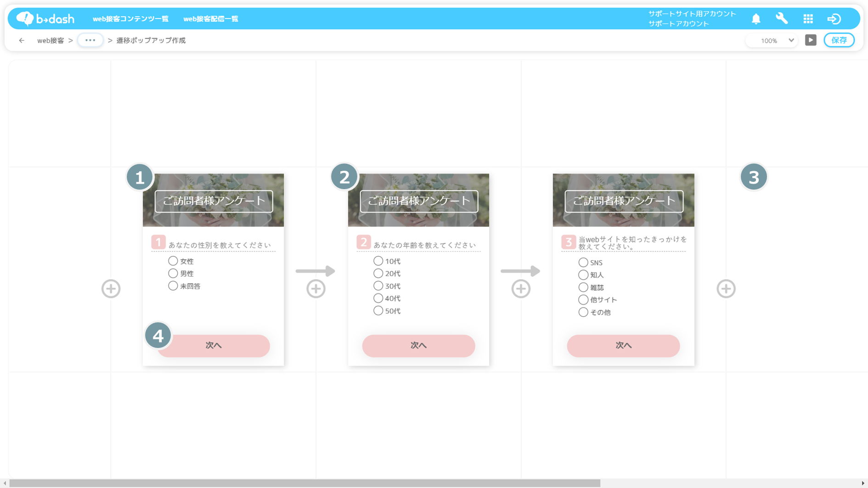
Task: Click the 当webサイトを知ったきっかけ question text
Action: (x=632, y=243)
